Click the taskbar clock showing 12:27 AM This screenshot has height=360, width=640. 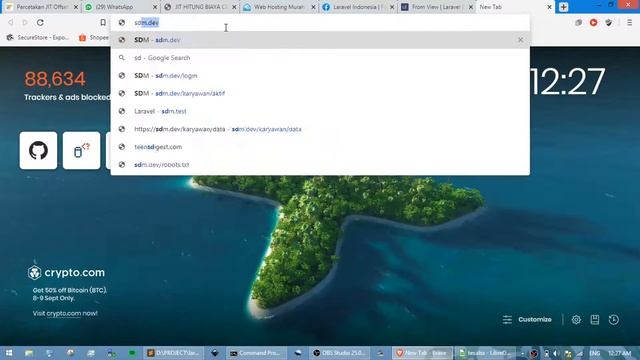point(619,353)
